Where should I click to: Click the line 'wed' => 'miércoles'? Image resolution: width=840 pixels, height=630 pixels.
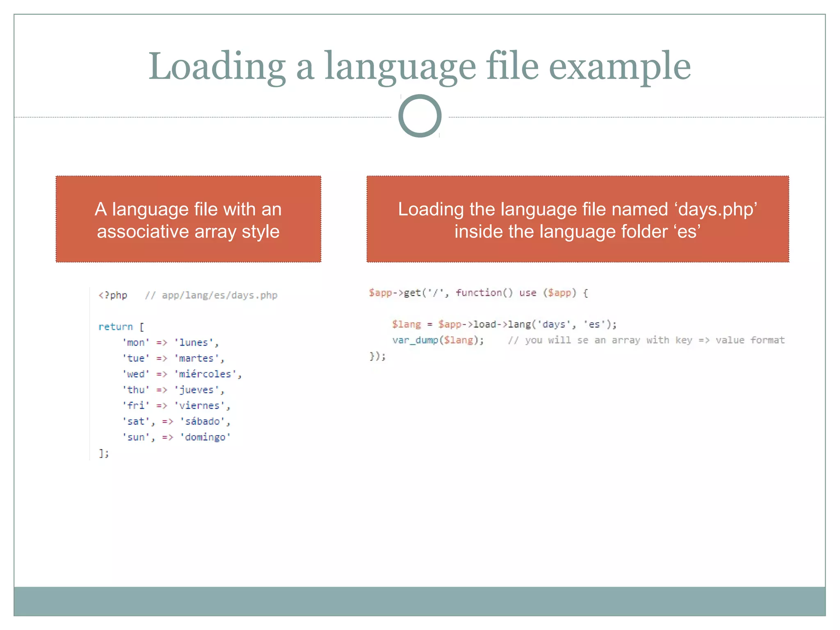182,374
